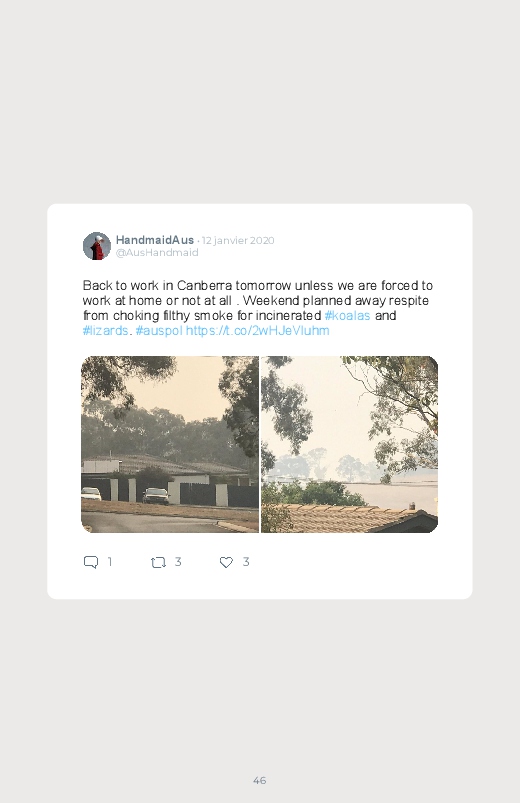The height and width of the screenshot is (803, 520).
Task: Click the tweet text starting 'Back to work'
Action: [258, 308]
